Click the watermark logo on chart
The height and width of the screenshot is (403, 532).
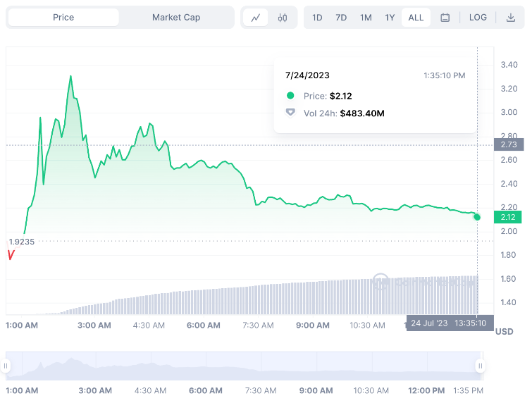tap(381, 282)
